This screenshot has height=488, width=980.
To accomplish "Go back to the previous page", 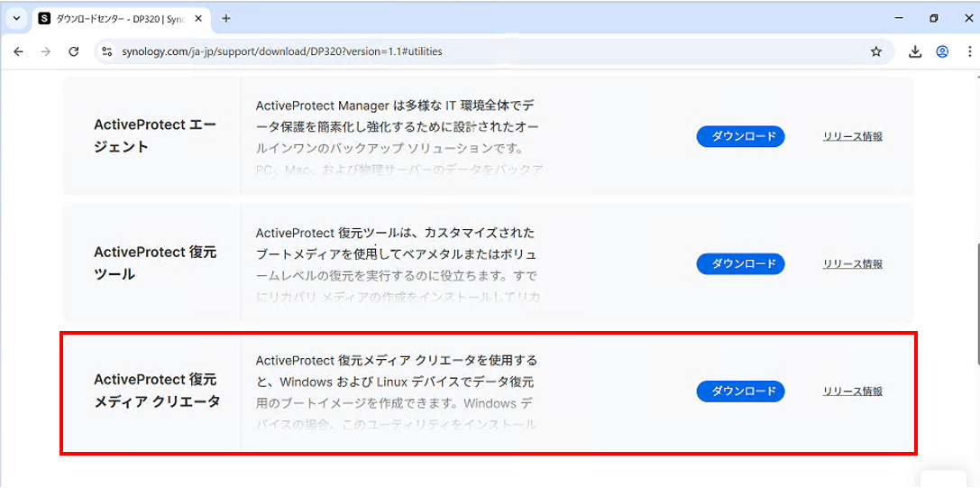I will (x=18, y=51).
